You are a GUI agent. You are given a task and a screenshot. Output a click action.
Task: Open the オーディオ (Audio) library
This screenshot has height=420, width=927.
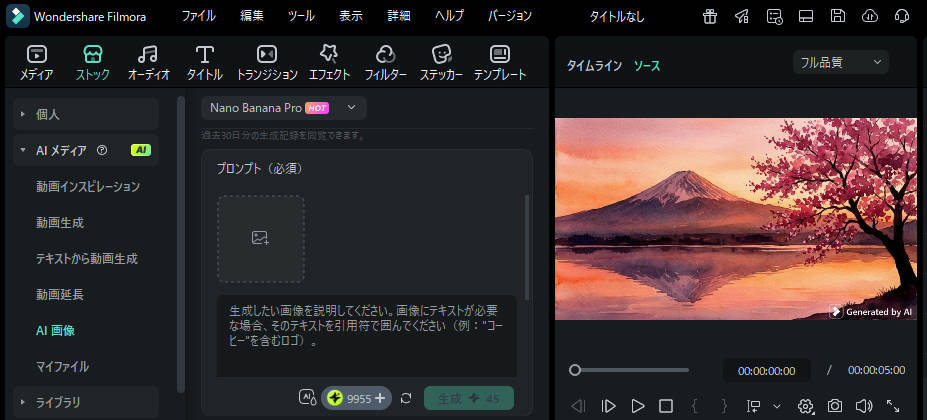point(148,63)
